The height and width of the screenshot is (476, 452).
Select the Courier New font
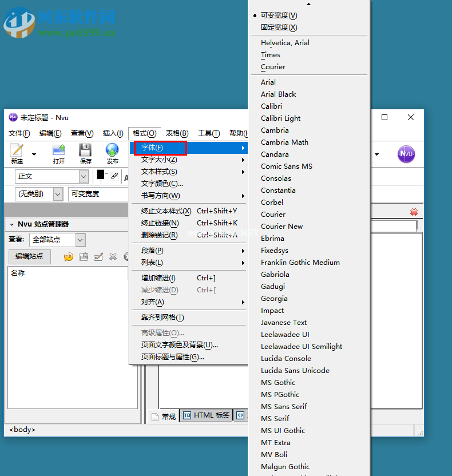(x=309, y=227)
